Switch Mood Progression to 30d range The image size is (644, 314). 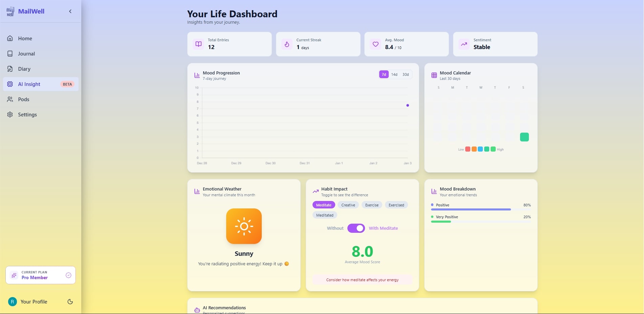[405, 74]
